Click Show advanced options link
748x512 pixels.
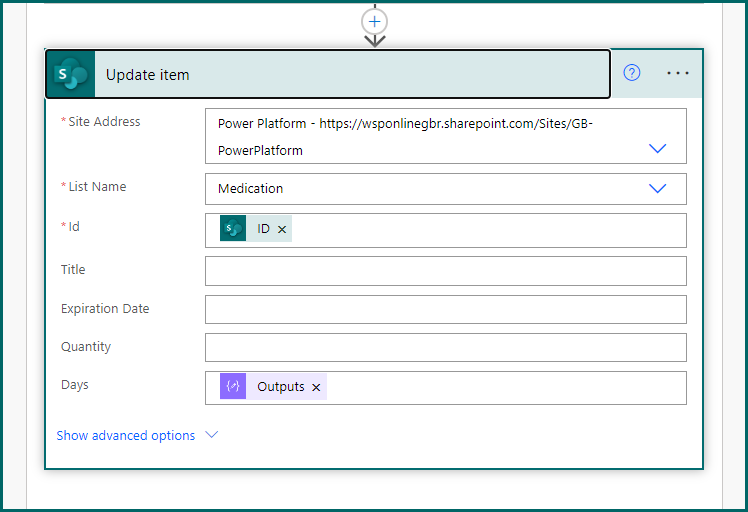click(x=125, y=435)
